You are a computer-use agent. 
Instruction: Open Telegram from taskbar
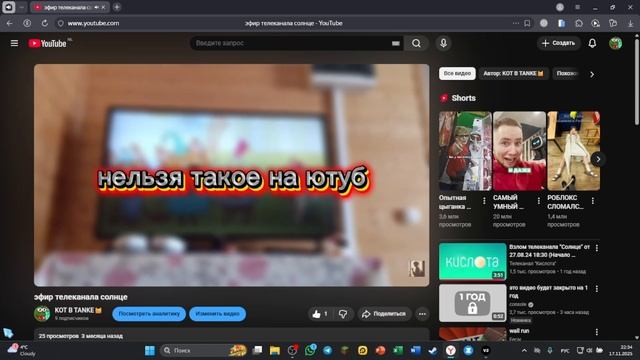[327, 350]
